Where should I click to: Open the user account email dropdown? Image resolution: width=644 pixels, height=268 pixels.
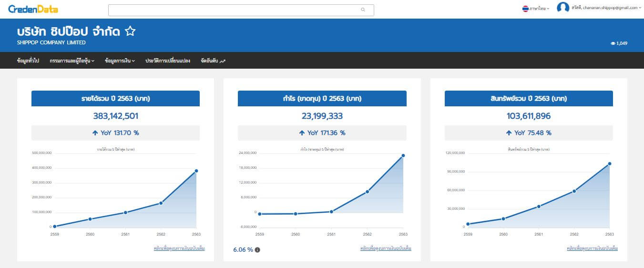(x=606, y=8)
